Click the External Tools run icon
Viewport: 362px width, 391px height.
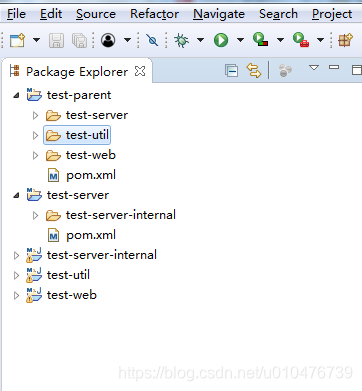point(300,40)
